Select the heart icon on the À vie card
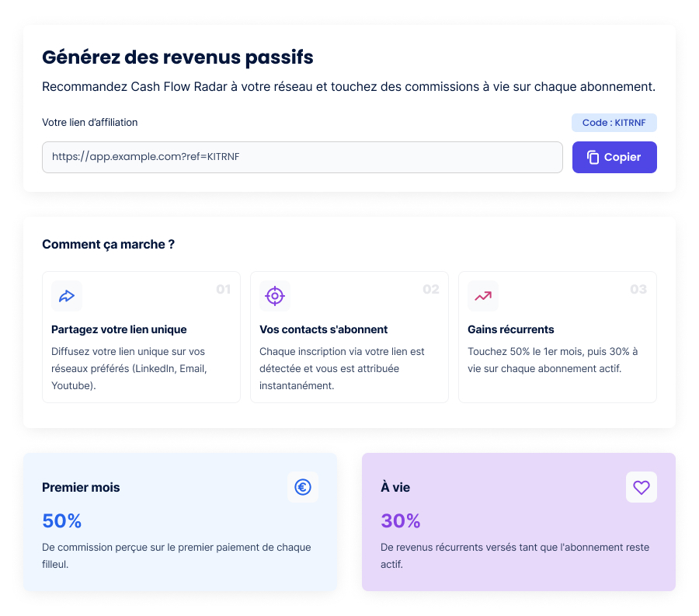Viewport: 699px width, 616px height. click(x=642, y=487)
